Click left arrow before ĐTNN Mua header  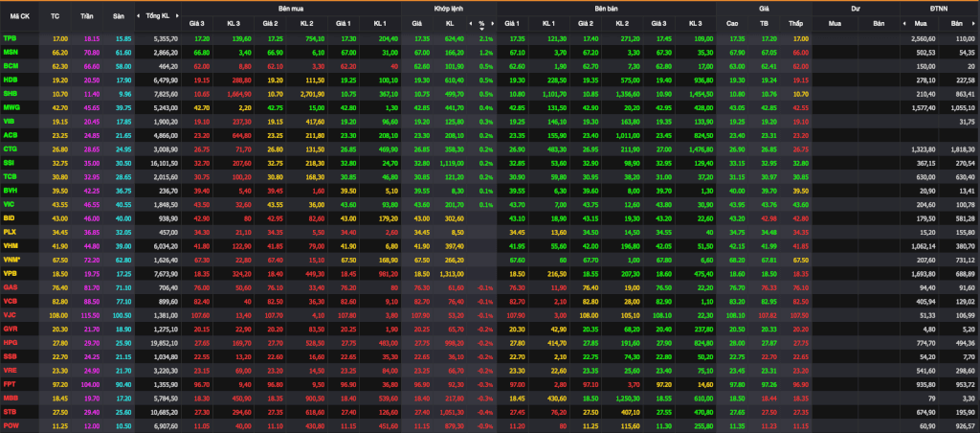tap(903, 24)
